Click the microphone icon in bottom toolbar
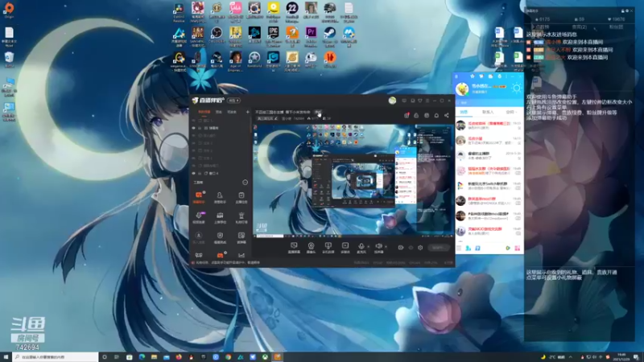 (361, 247)
